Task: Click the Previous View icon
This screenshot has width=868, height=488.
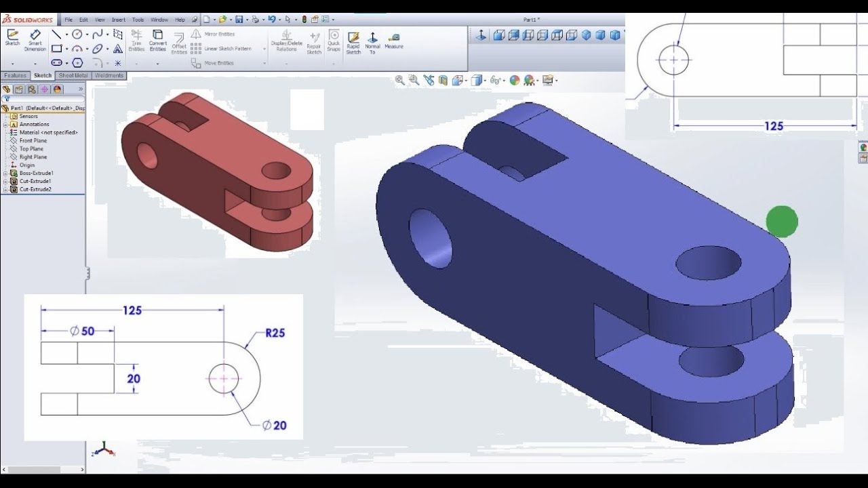Action: coord(429,80)
